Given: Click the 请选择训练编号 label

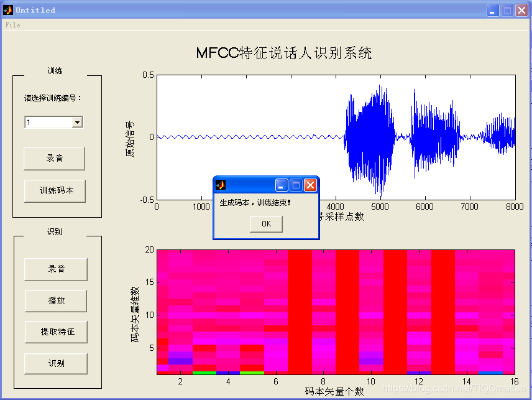Looking at the screenshot, I should 53,98.
